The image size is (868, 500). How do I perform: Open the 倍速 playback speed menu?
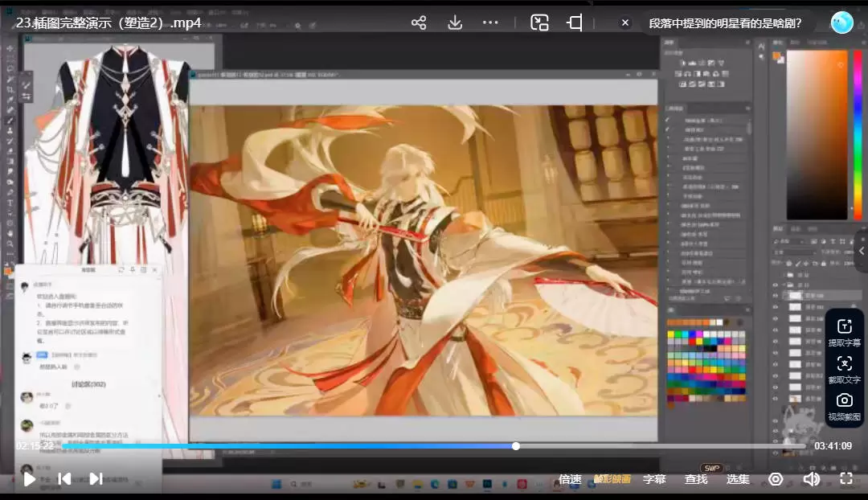pos(570,479)
